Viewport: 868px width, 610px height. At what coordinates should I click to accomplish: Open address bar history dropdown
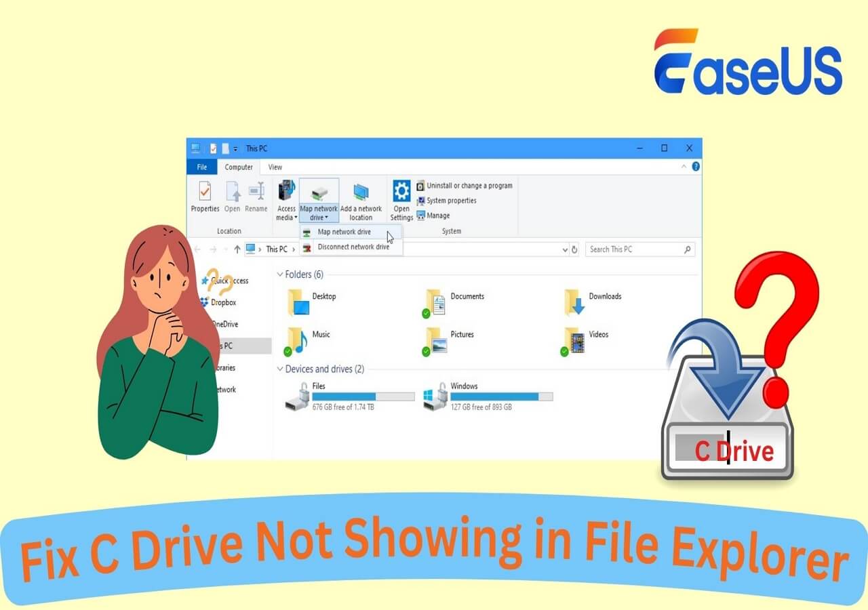565,249
